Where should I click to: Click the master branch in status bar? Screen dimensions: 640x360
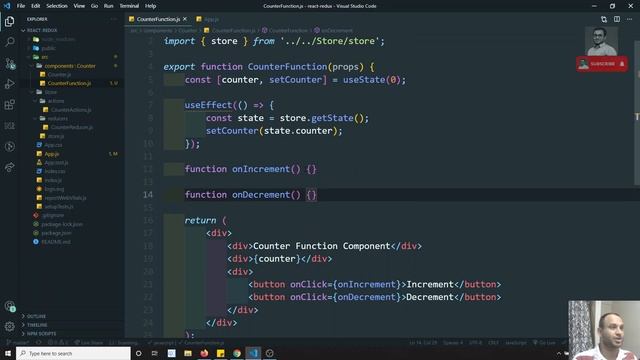(x=18, y=343)
